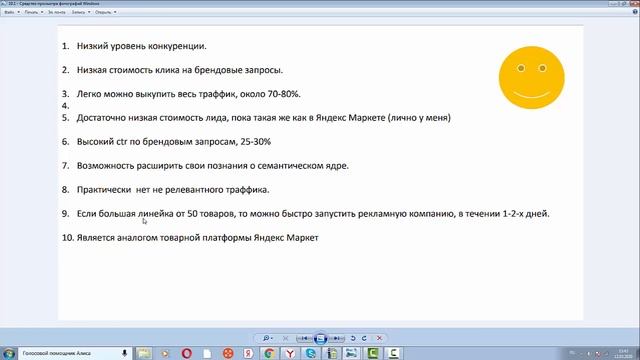Rotate the photo counterclockwise

point(353,338)
